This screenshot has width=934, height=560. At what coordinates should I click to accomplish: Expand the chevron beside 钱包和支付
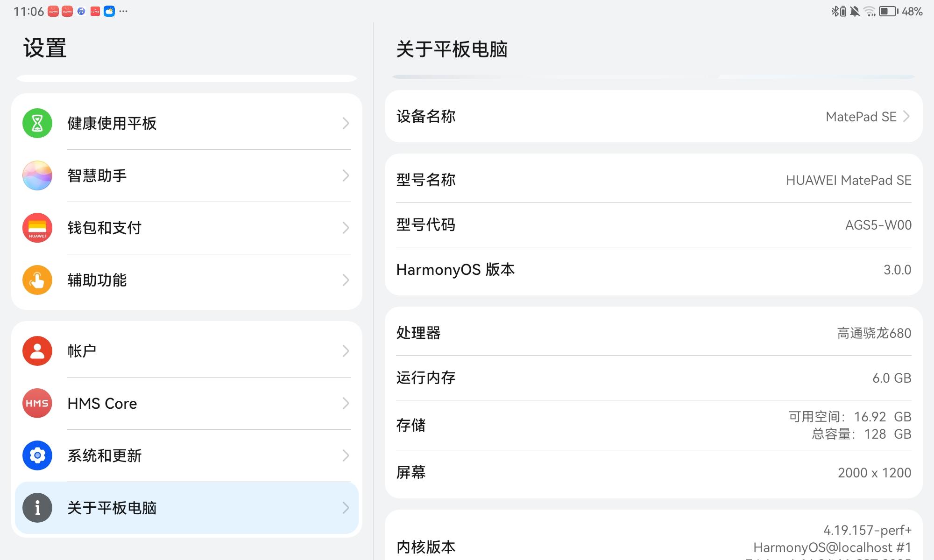coord(346,228)
